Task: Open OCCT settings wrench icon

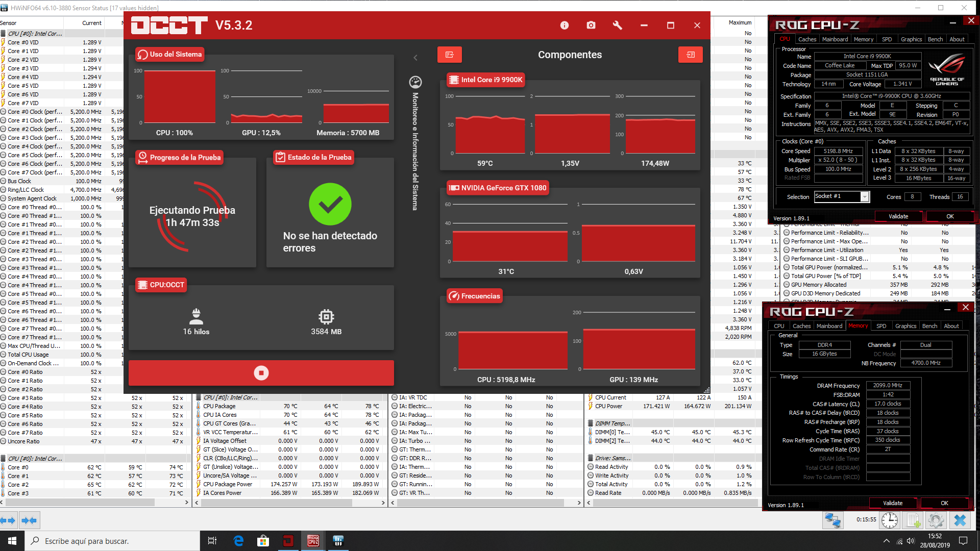Action: pos(617,26)
